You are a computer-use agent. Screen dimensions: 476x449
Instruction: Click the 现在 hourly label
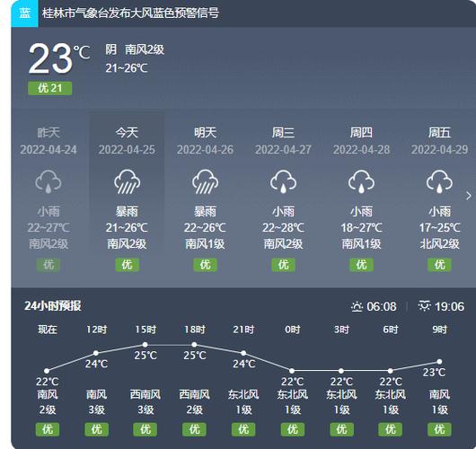[x=48, y=330]
